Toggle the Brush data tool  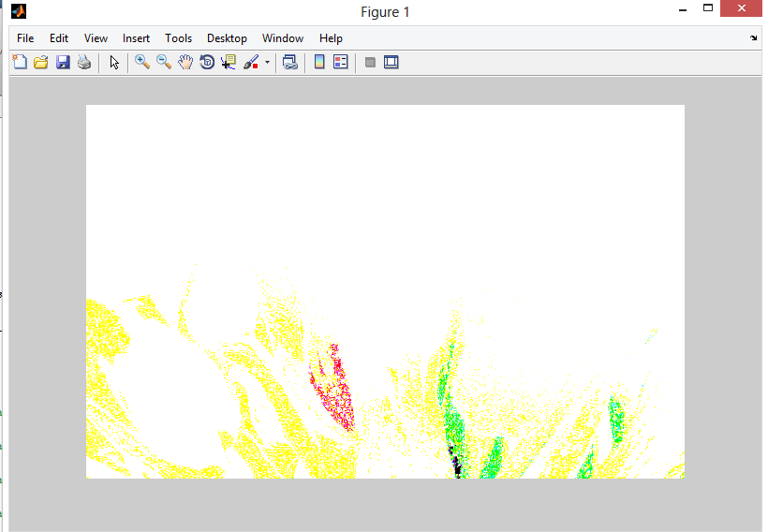(251, 62)
